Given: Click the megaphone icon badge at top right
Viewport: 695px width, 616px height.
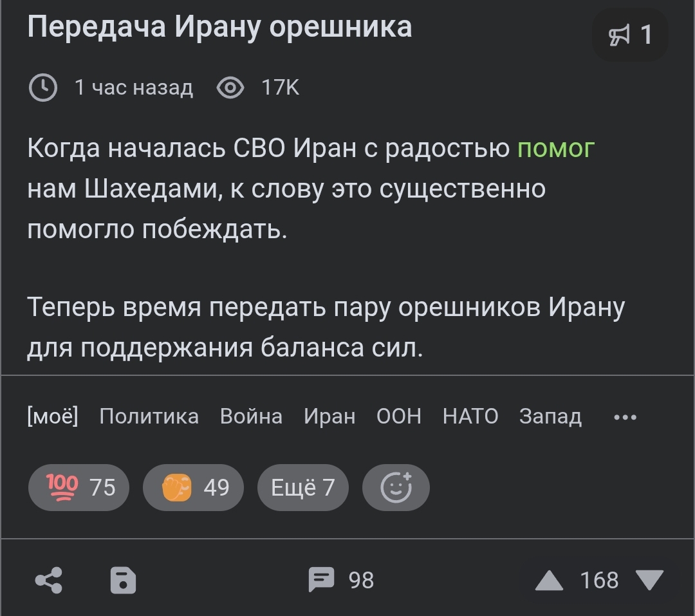Looking at the screenshot, I should [630, 35].
